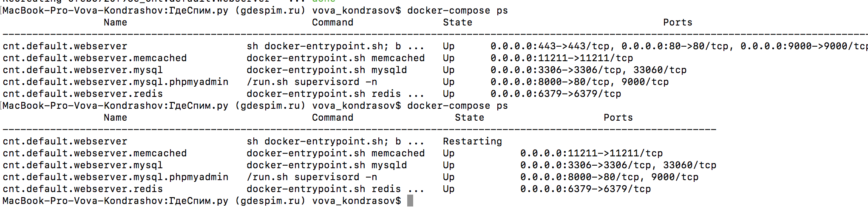The height and width of the screenshot is (215, 868).
Task: Click lower table's cnt.default.webserver.mysql.phpmyadmin name
Action: pyautogui.click(x=116, y=177)
